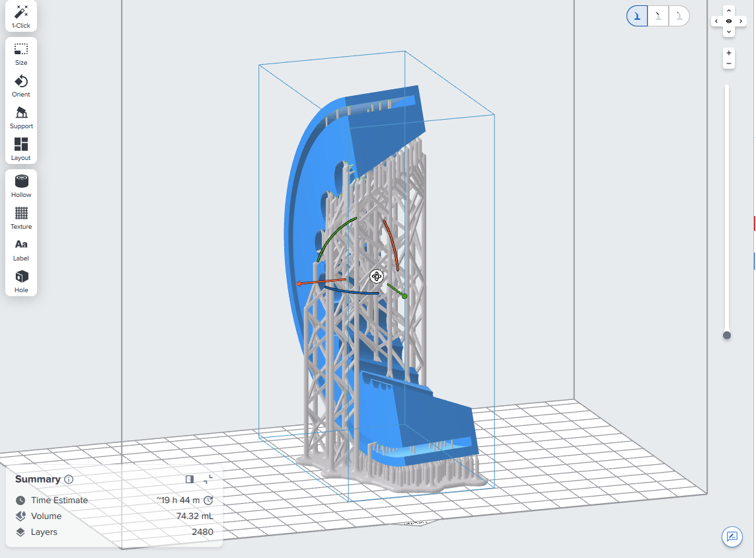
Task: Click the Layers stack icon
Action: (20, 532)
